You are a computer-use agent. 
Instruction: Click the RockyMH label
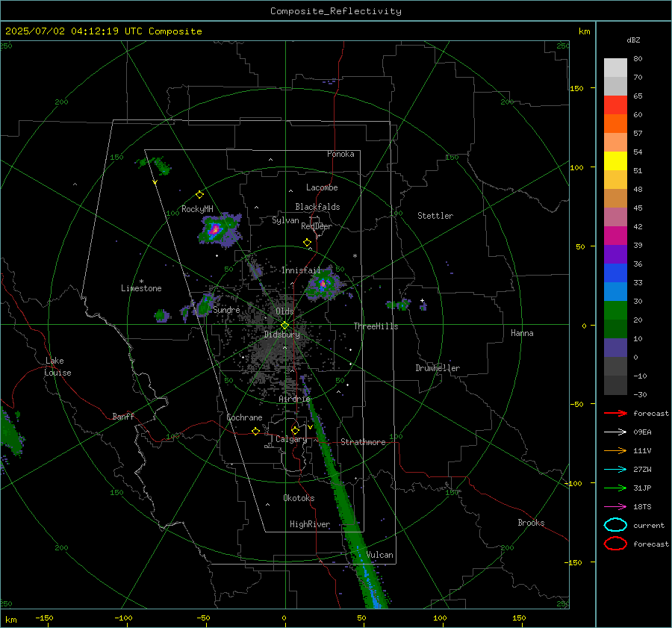click(197, 209)
